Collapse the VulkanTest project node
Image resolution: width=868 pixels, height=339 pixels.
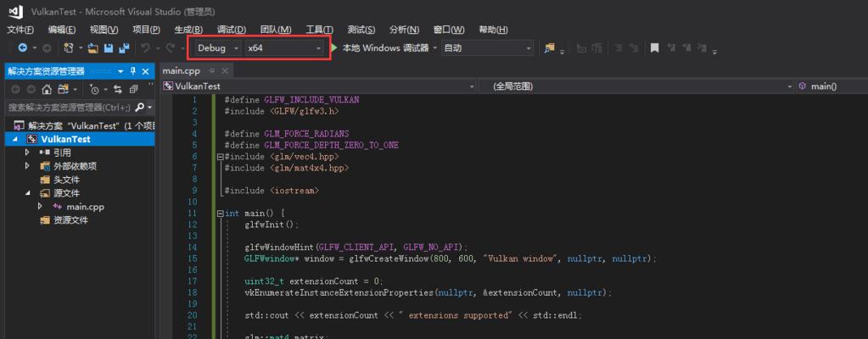[x=15, y=139]
